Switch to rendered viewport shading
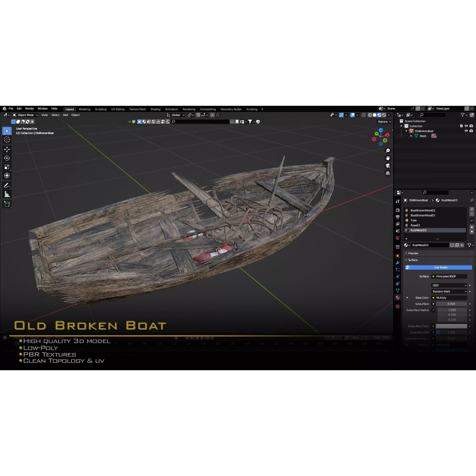 pyautogui.click(x=384, y=115)
